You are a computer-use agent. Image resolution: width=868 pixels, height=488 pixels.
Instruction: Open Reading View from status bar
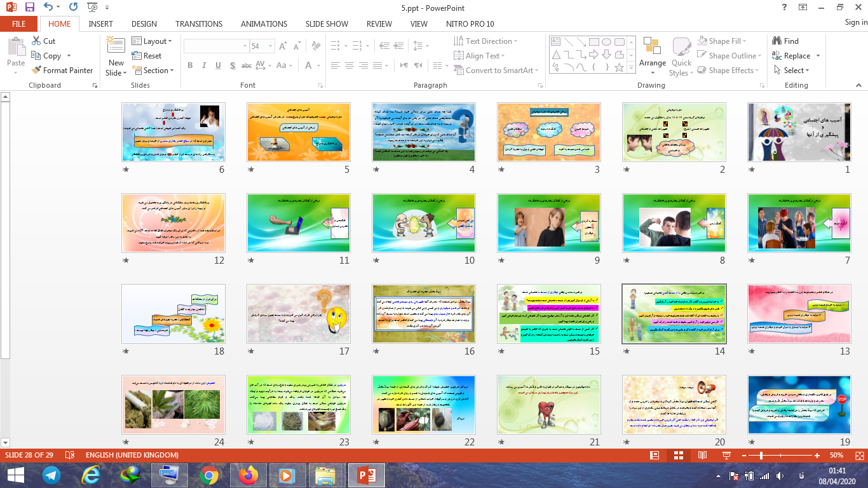point(702,456)
